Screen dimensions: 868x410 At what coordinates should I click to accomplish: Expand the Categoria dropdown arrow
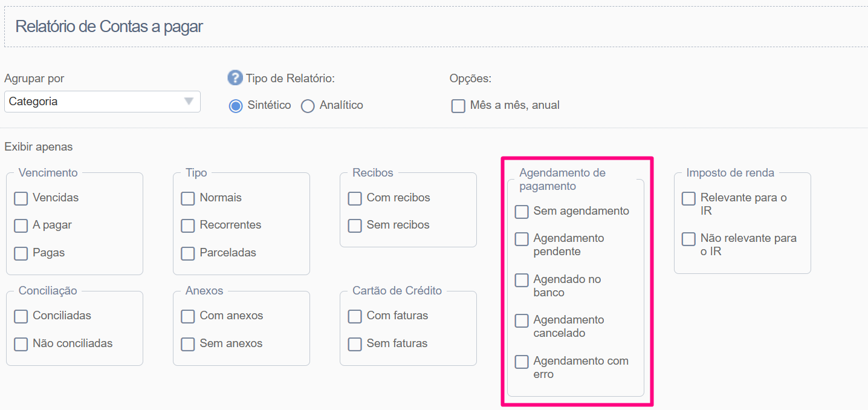(x=189, y=102)
